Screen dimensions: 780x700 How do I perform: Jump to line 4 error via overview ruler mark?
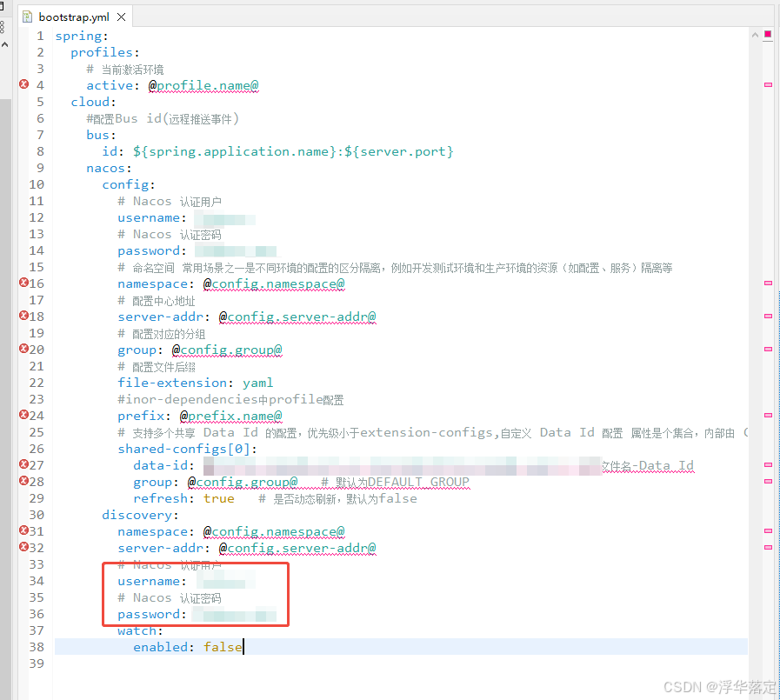pyautogui.click(x=768, y=84)
